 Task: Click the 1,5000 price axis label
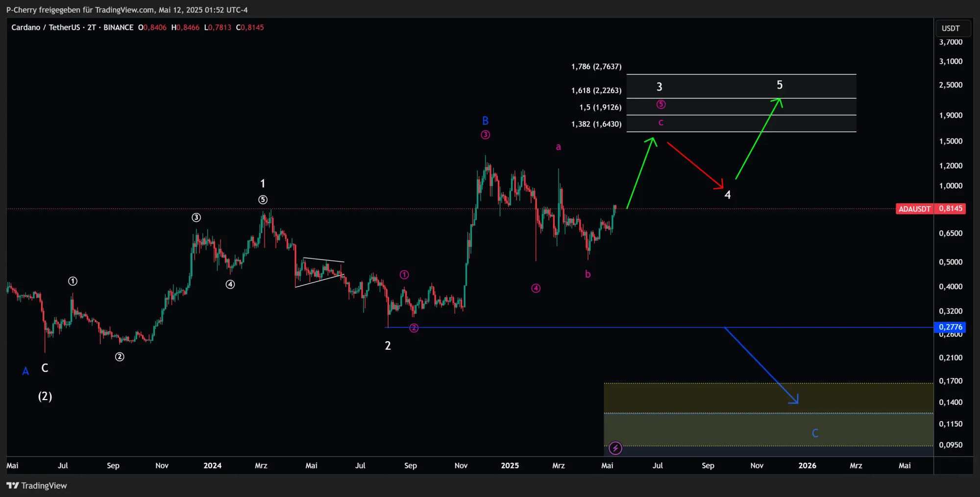951,141
